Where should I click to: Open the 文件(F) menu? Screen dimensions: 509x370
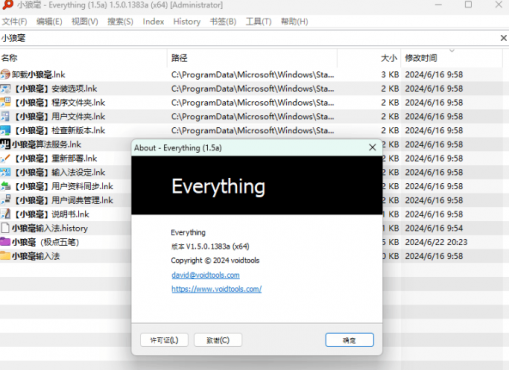tap(14, 22)
